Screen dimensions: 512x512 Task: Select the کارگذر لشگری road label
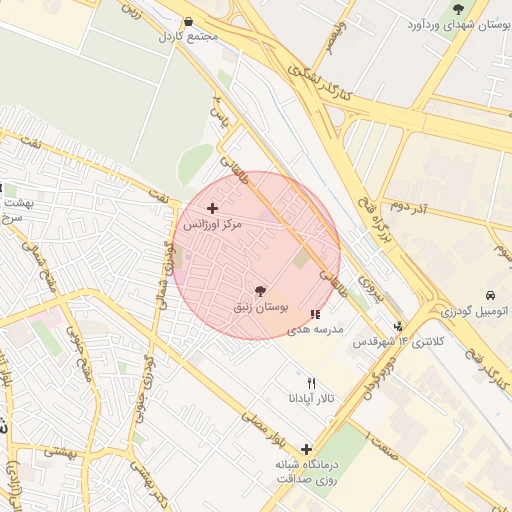[319, 83]
